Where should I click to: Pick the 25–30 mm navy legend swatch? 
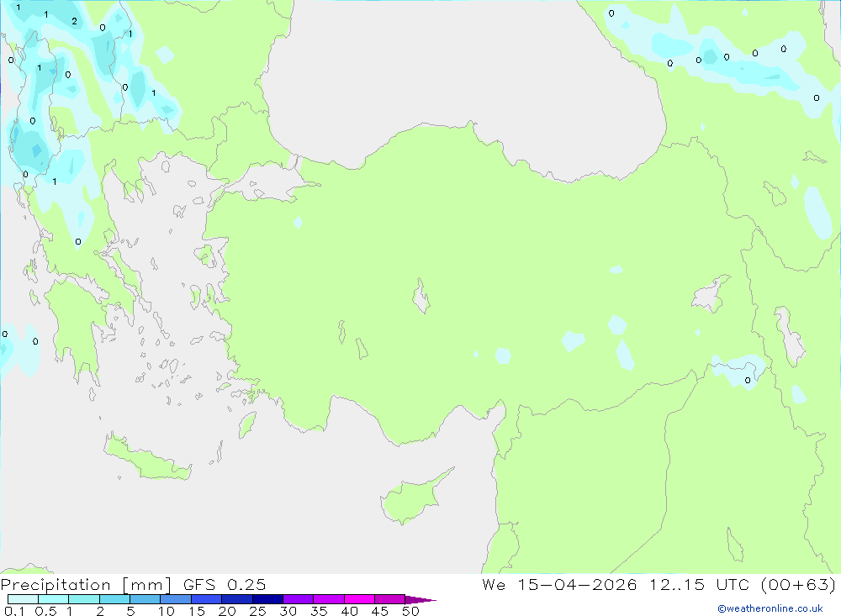pyautogui.click(x=267, y=599)
